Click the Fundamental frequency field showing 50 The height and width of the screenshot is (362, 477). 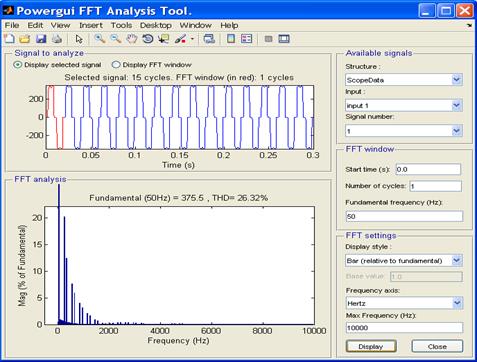(404, 216)
